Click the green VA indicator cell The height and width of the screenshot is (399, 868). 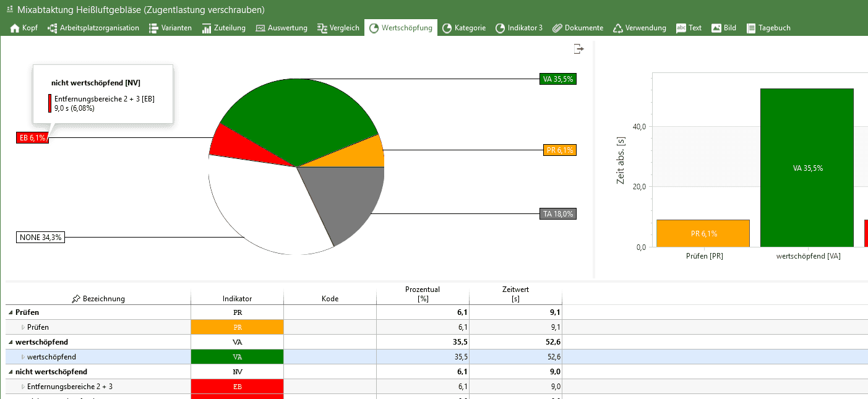click(x=237, y=357)
